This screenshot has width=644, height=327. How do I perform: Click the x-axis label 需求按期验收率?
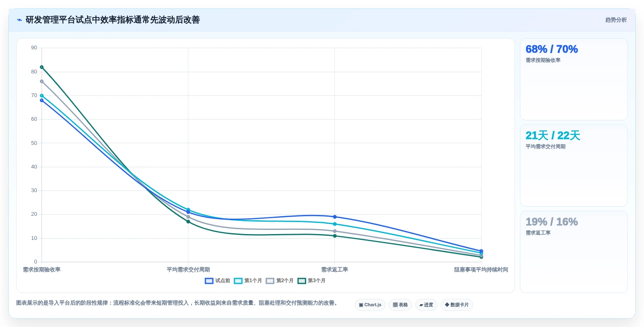pyautogui.click(x=41, y=270)
